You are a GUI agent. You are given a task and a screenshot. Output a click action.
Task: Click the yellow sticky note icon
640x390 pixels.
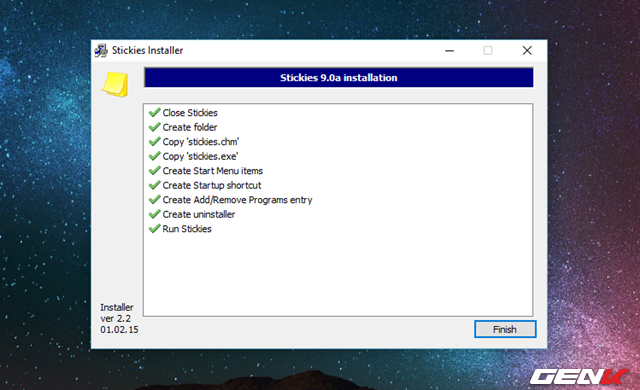[115, 84]
